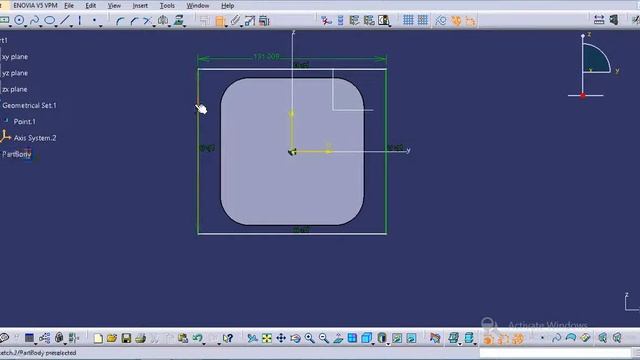
Task: Select Axis System.2 in the tree
Action: pyautogui.click(x=35, y=138)
